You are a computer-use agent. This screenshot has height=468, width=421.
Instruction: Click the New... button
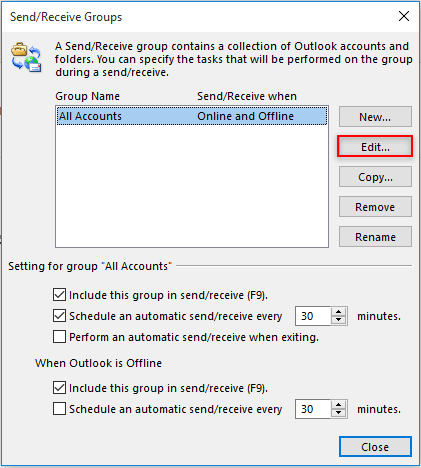375,117
